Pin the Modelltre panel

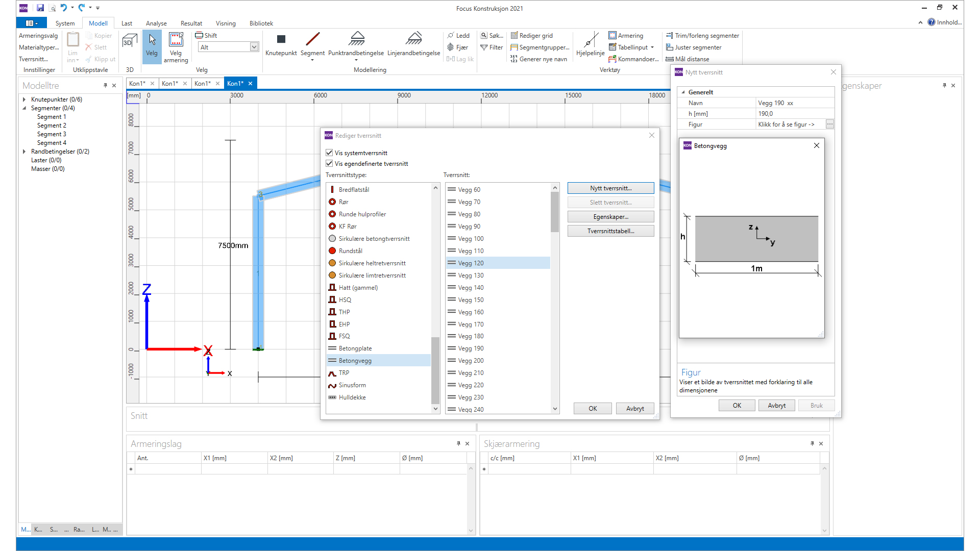point(105,86)
